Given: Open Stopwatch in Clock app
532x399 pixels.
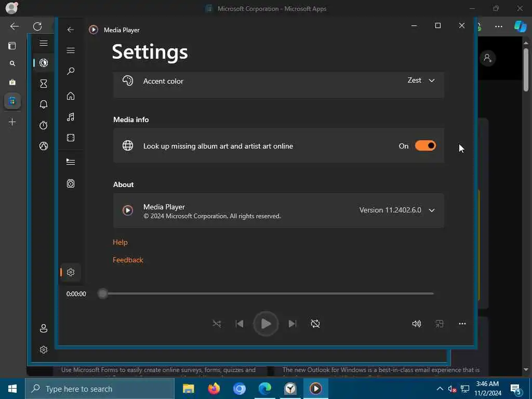Looking at the screenshot, I should [44, 125].
